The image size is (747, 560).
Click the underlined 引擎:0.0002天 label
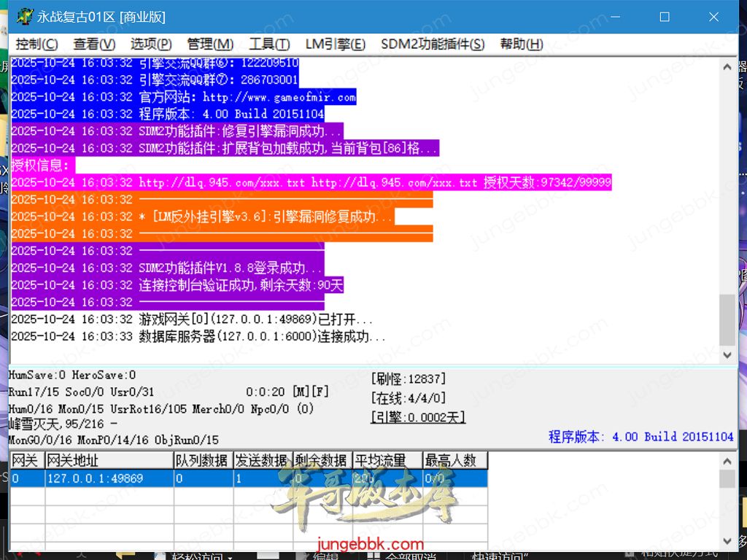point(418,417)
